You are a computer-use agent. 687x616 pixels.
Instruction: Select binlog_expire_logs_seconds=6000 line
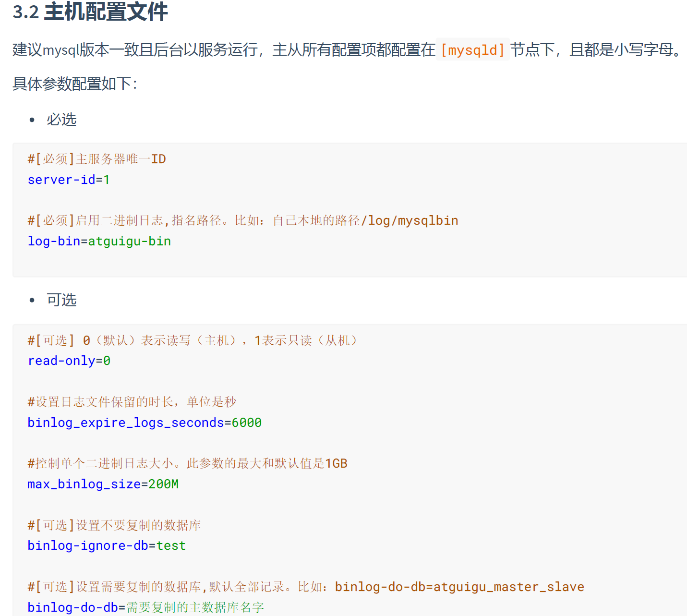pos(144,422)
